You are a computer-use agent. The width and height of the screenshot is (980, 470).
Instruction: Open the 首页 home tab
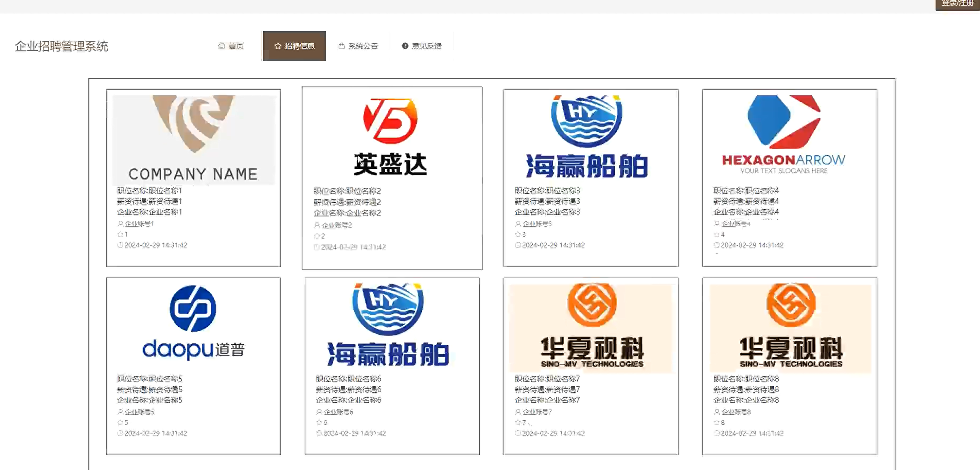click(231, 46)
